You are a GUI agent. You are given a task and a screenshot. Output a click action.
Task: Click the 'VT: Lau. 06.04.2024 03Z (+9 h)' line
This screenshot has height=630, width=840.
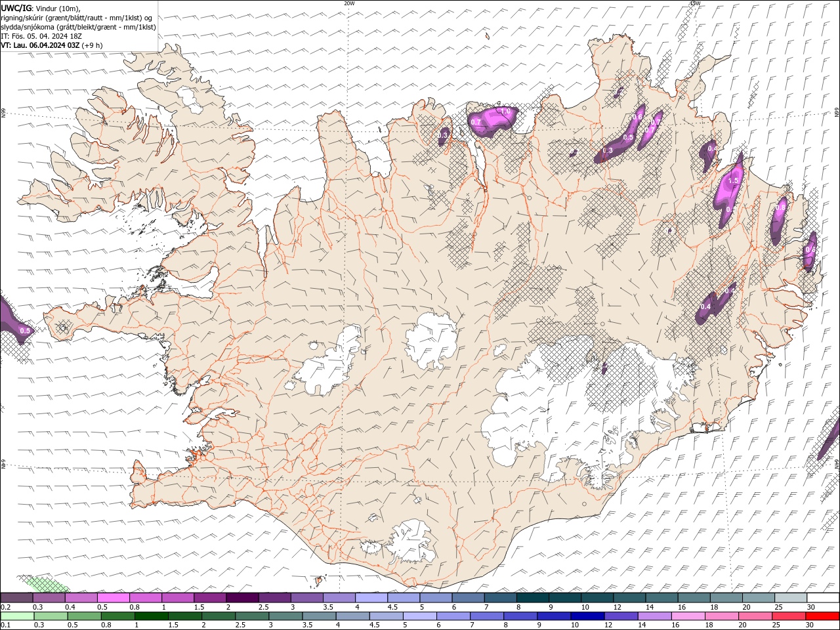click(x=52, y=45)
